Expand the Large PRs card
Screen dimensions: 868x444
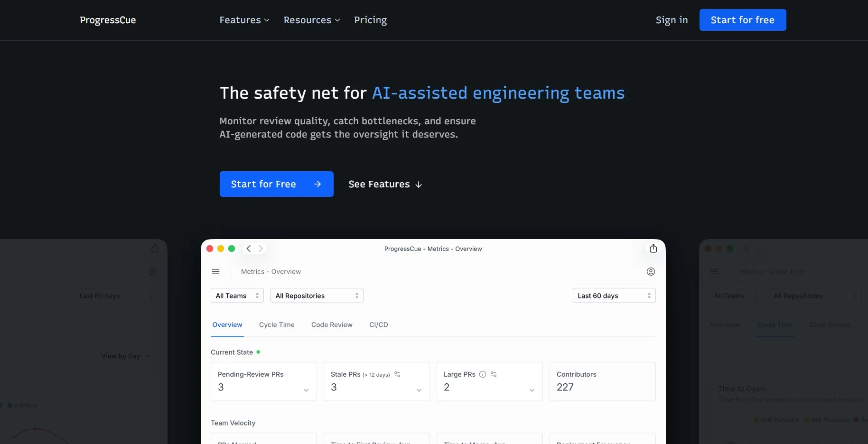click(x=532, y=390)
